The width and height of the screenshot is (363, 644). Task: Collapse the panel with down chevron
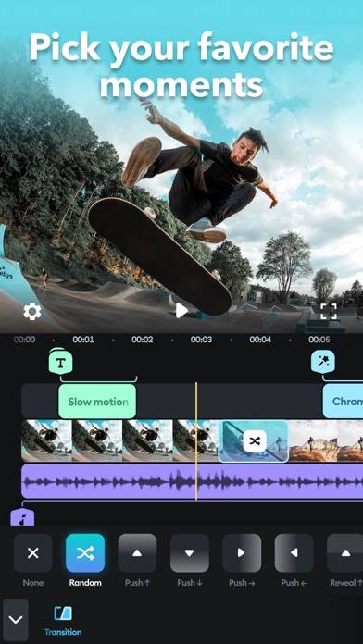(16, 619)
